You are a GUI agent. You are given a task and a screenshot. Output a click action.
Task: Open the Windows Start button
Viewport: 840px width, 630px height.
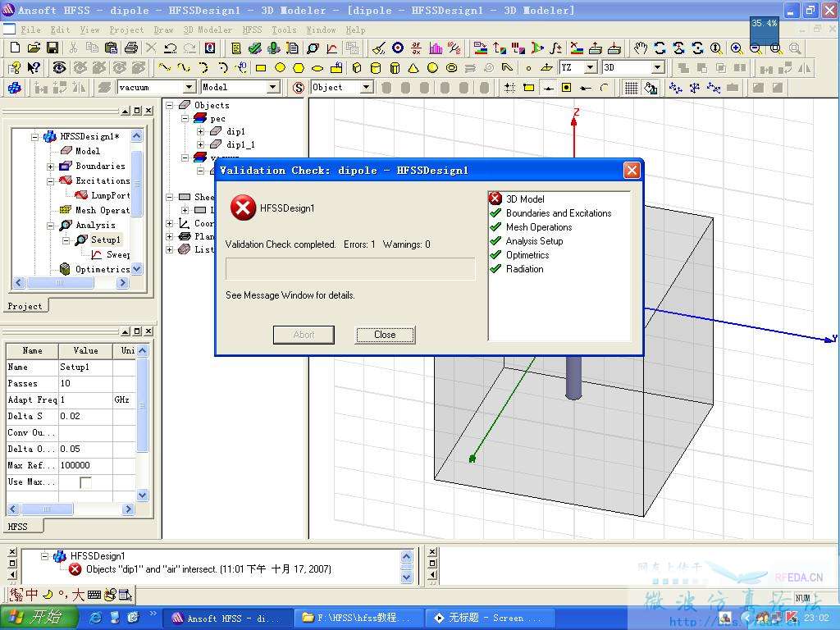point(39,617)
